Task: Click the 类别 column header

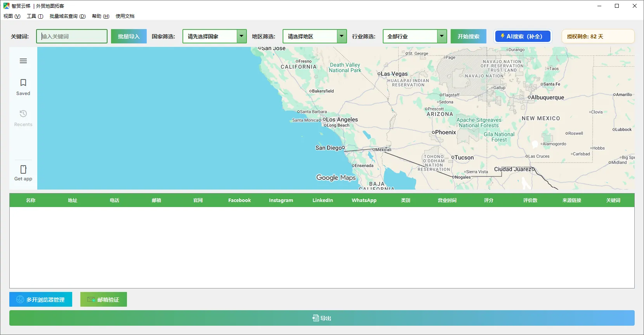Action: tap(406, 200)
